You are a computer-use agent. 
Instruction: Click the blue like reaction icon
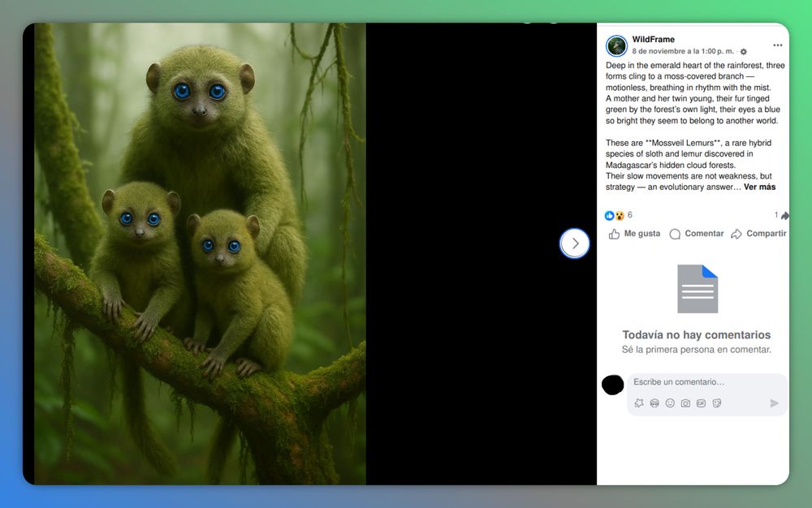pos(610,215)
